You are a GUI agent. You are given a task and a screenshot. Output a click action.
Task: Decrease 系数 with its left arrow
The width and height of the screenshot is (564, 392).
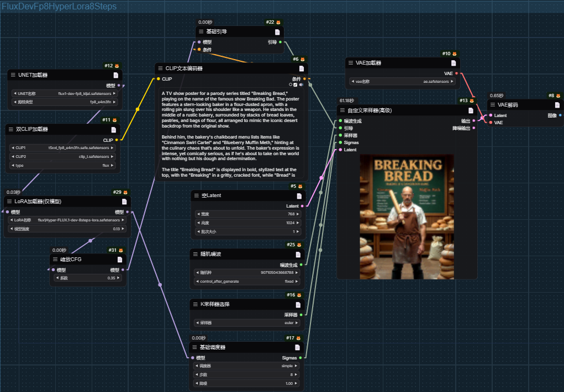pyautogui.click(x=57, y=278)
